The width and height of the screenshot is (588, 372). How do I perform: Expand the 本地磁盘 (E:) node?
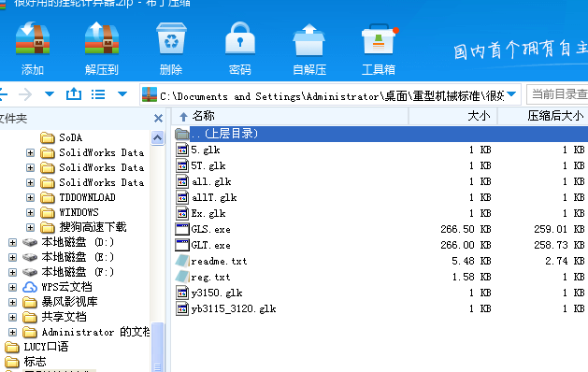[x=13, y=258]
